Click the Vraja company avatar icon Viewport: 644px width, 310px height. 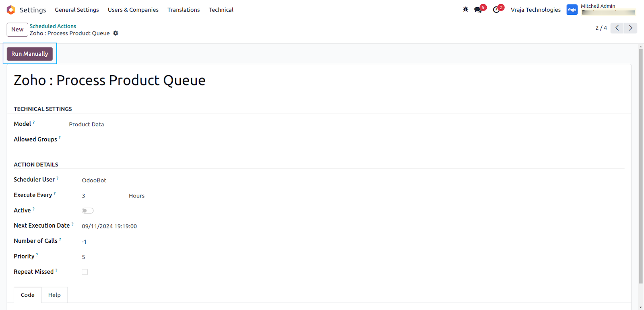point(572,10)
